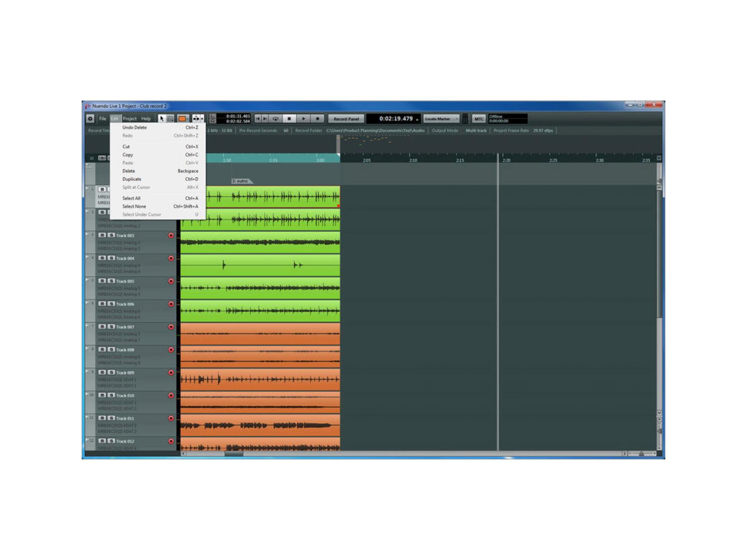Screen dimensions: 747x560
Task: Choose Select All in Edit menu
Action: point(131,198)
